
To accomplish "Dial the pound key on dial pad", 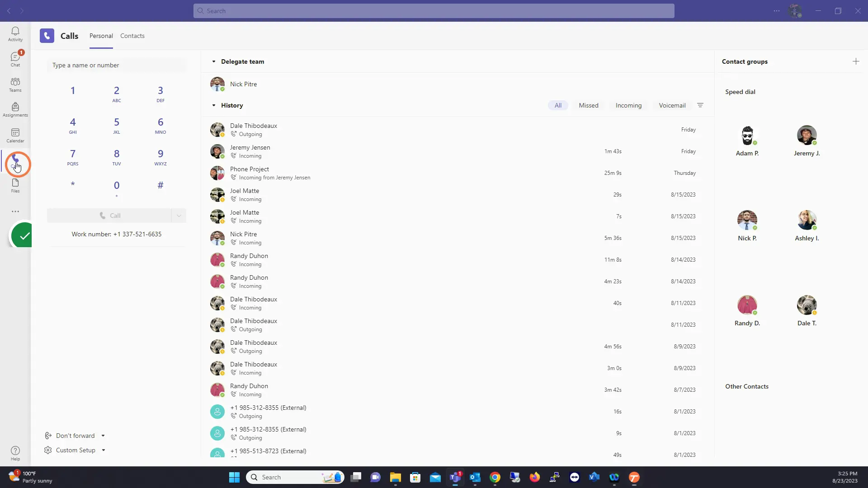I will pos(160,185).
